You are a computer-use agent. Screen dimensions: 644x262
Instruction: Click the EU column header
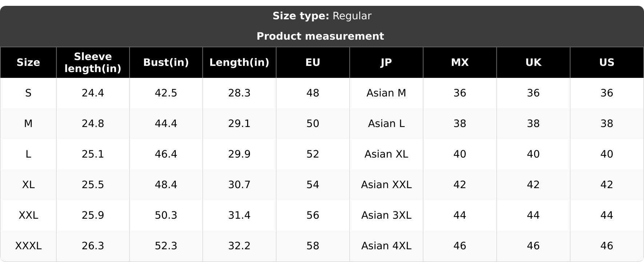click(x=313, y=63)
